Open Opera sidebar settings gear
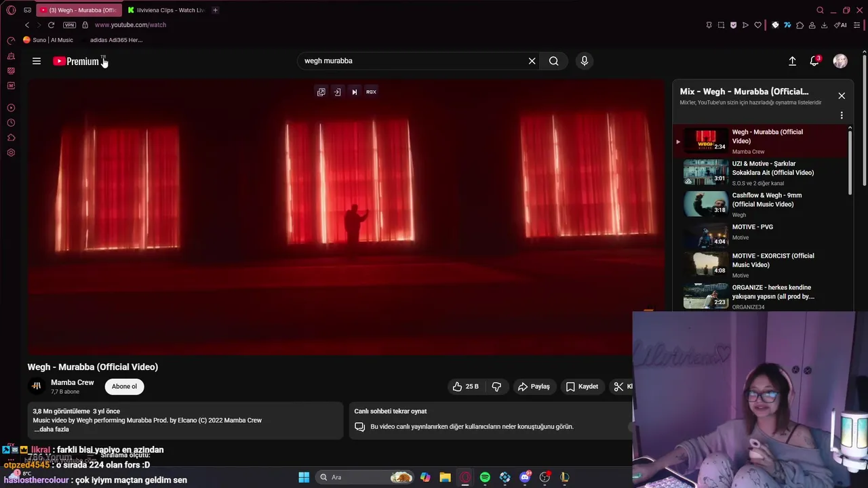Image resolution: width=868 pixels, height=488 pixels. click(x=11, y=152)
